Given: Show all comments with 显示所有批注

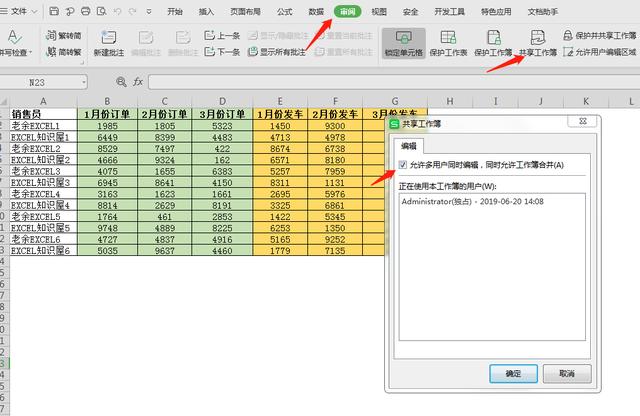Looking at the screenshot, I should point(277,52).
